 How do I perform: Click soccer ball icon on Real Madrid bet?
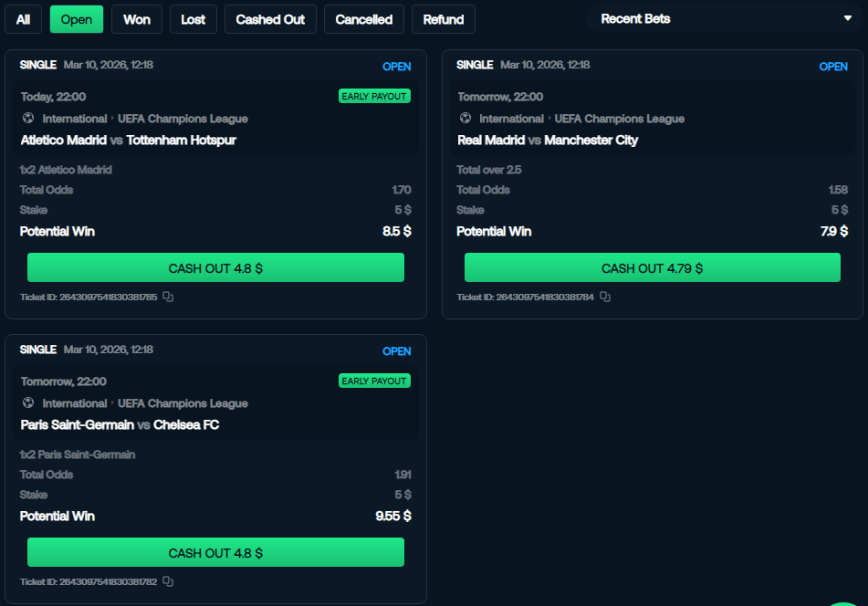[x=465, y=119]
